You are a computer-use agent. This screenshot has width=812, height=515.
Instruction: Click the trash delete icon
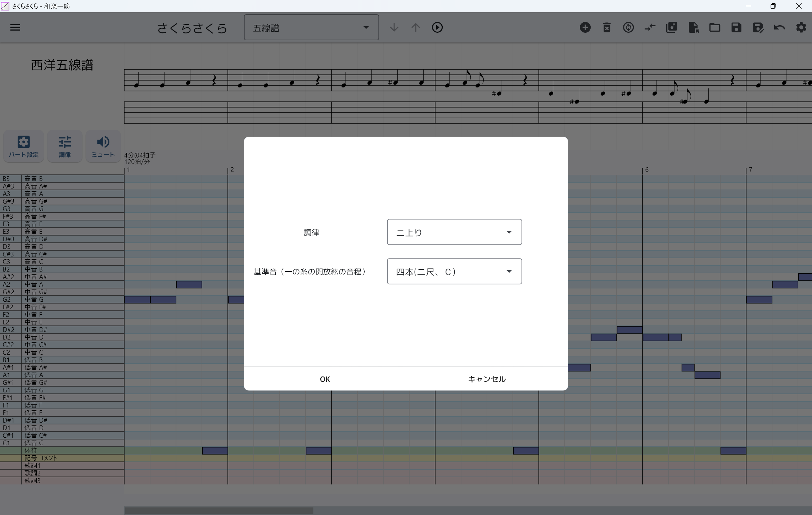[607, 27]
